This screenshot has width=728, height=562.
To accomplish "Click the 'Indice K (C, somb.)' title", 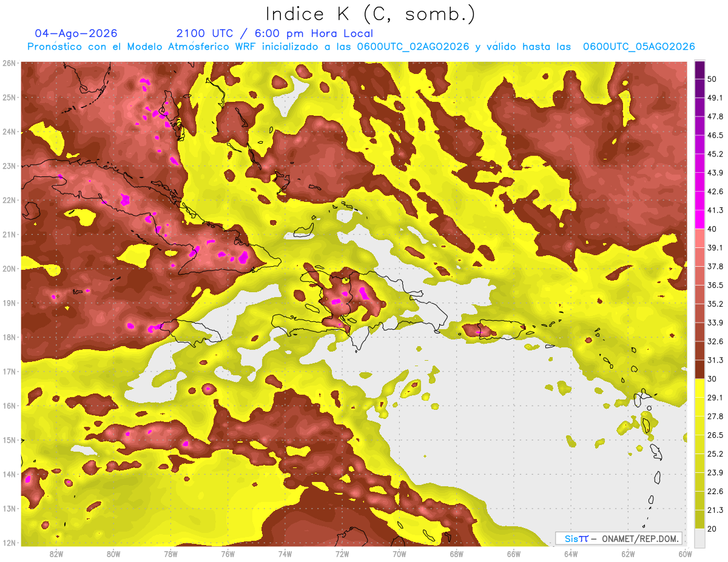I will pos(371,14).
